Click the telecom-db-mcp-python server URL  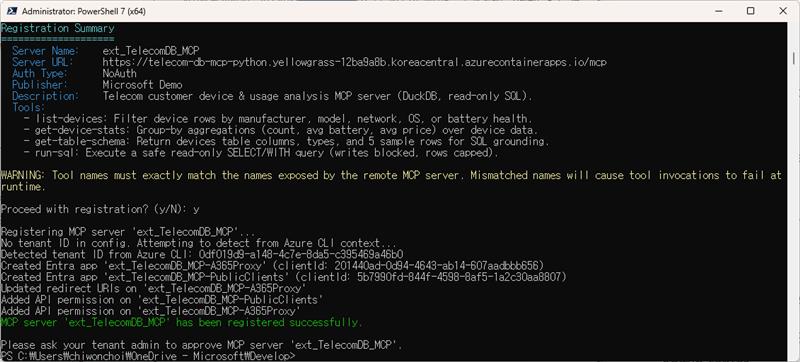point(355,62)
